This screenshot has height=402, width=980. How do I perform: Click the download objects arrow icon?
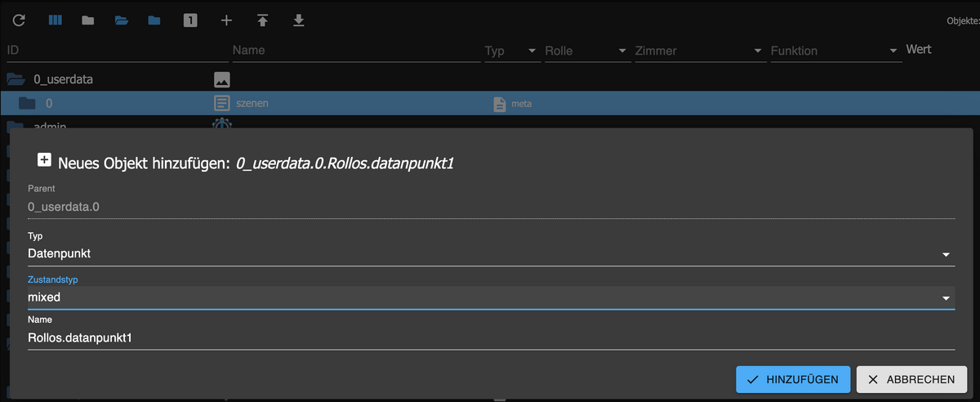299,20
